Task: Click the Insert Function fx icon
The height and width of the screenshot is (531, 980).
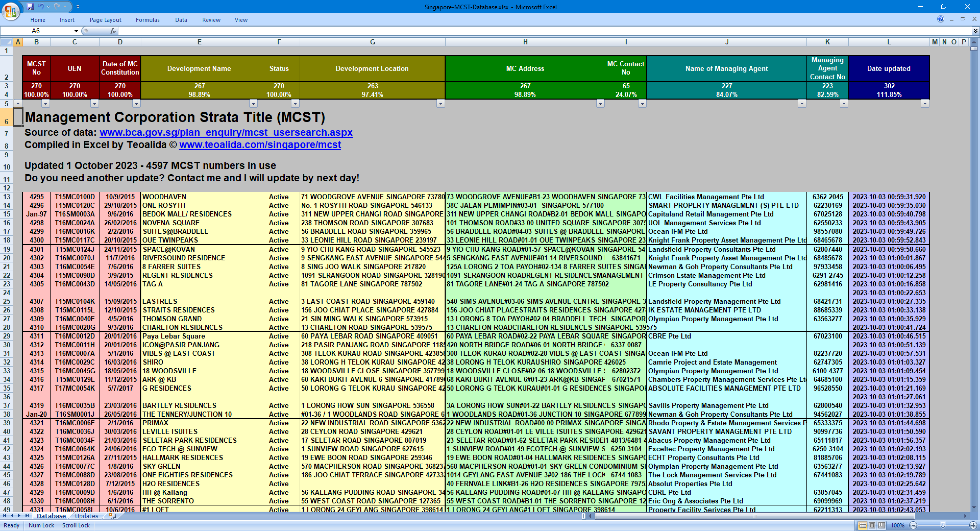Action: click(113, 31)
